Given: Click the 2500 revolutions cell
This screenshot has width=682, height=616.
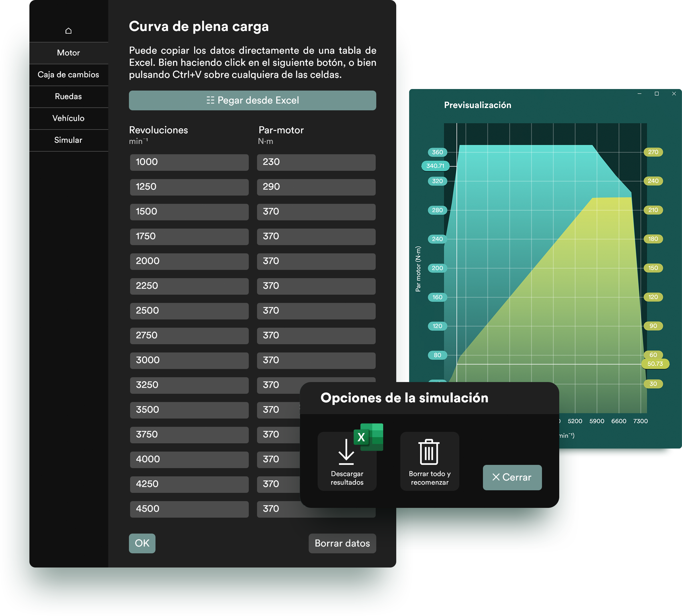Looking at the screenshot, I should point(190,311).
